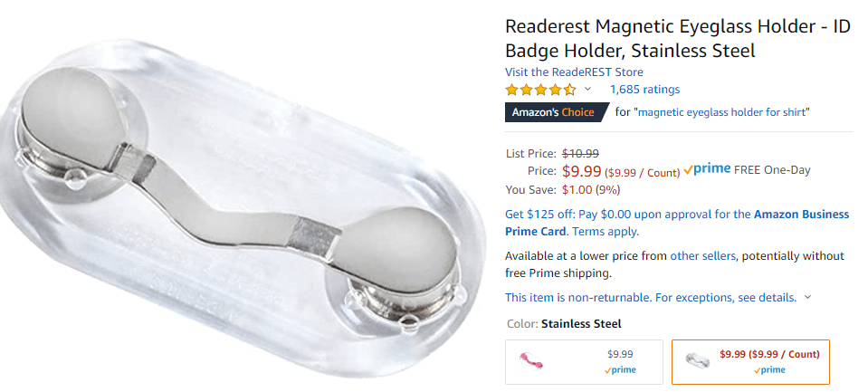
Task: Open the other sellers link
Action: [x=702, y=256]
